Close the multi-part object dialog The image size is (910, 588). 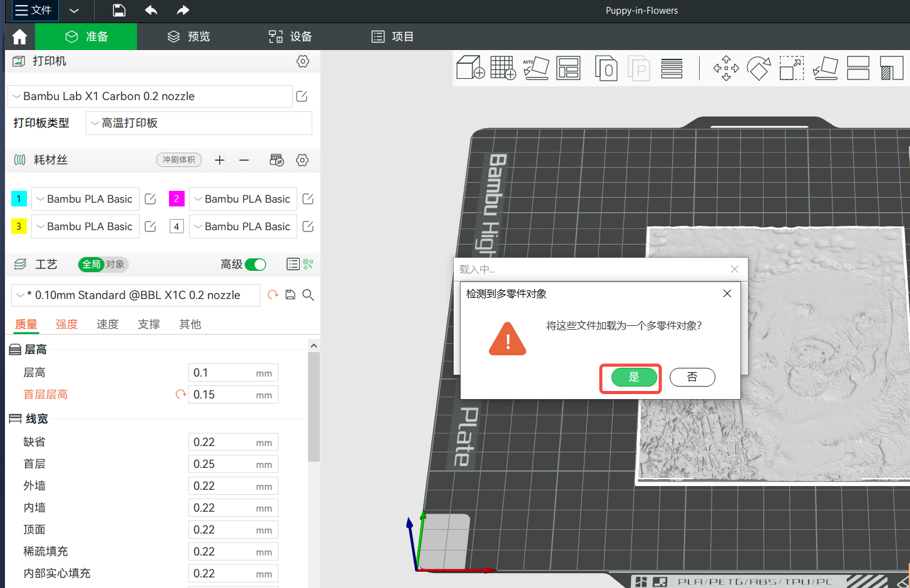click(727, 293)
